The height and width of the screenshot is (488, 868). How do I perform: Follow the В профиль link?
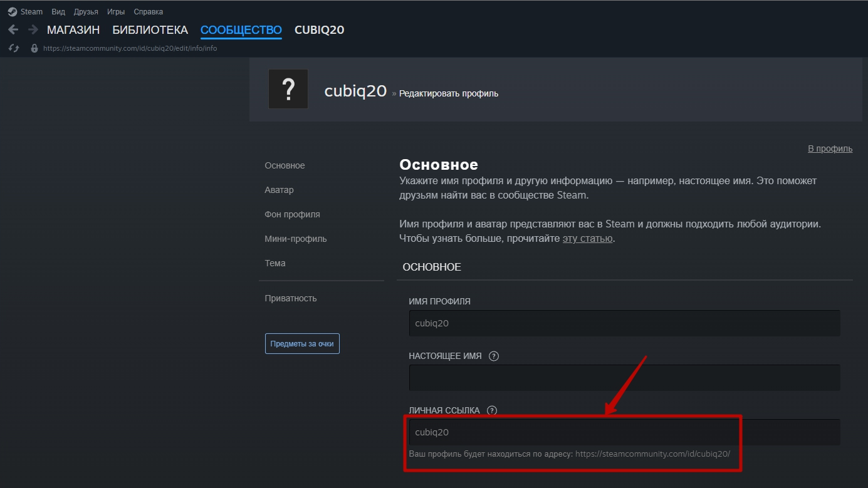(830, 148)
